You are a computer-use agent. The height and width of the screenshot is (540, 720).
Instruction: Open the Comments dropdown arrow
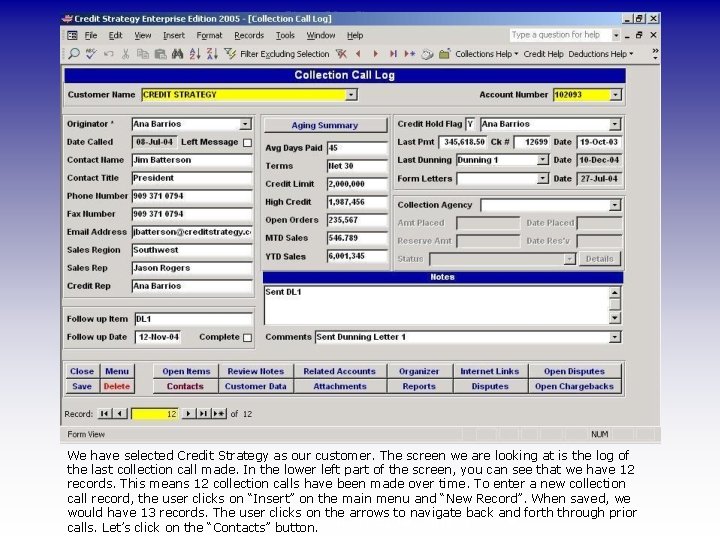615,337
